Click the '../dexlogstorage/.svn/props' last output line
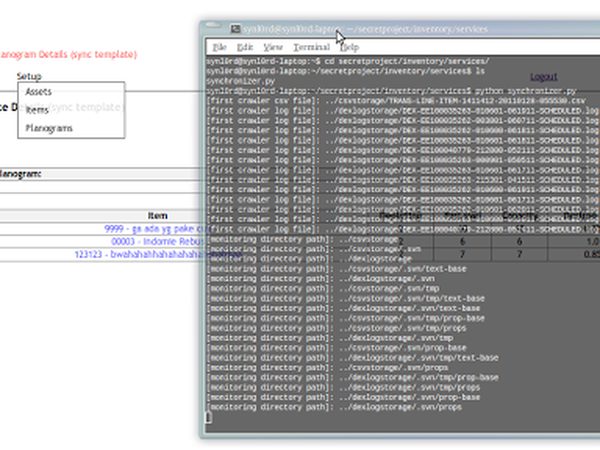The width and height of the screenshot is (600, 450). click(x=334, y=408)
